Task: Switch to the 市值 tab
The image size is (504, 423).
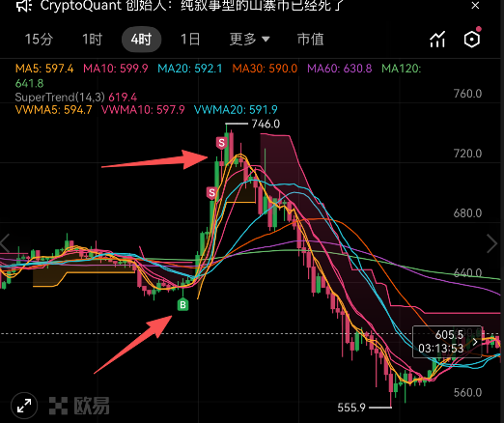Action: coord(310,40)
